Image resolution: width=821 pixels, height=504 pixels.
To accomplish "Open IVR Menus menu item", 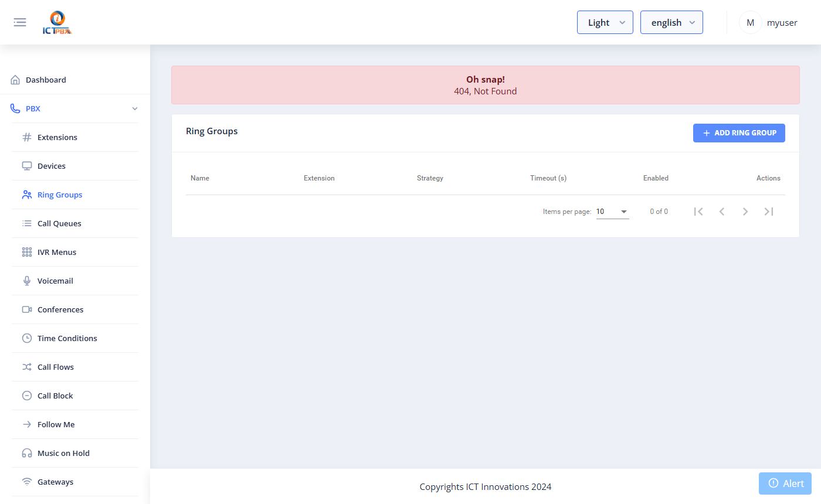I will point(75,252).
